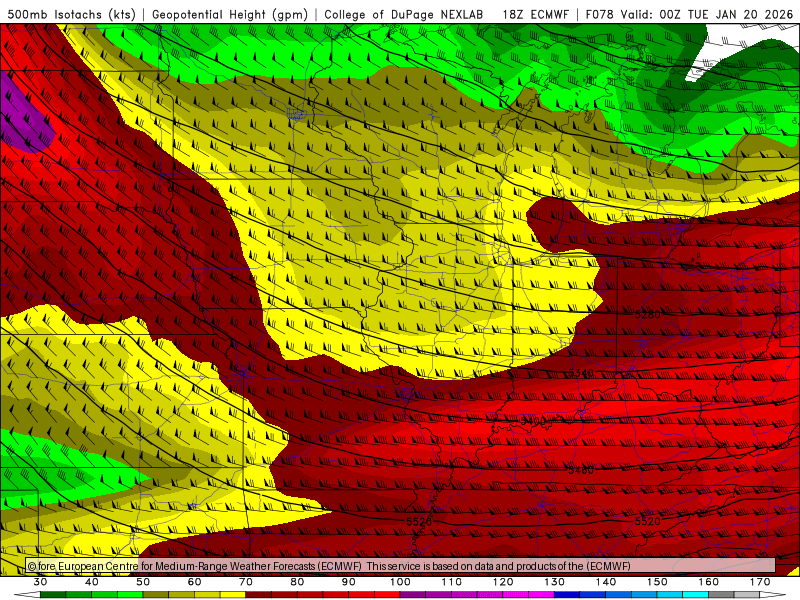
Task: Click the 100 value on the color scale
Action: point(400,582)
